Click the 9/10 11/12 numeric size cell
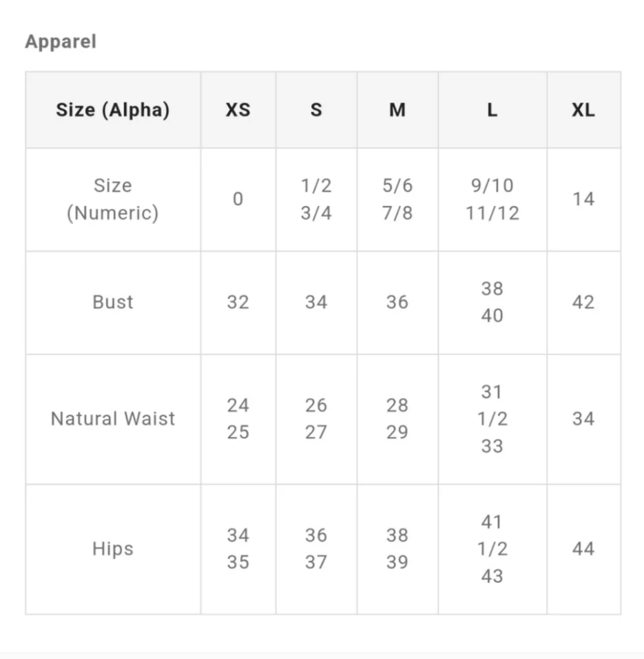The image size is (644, 659). point(492,199)
